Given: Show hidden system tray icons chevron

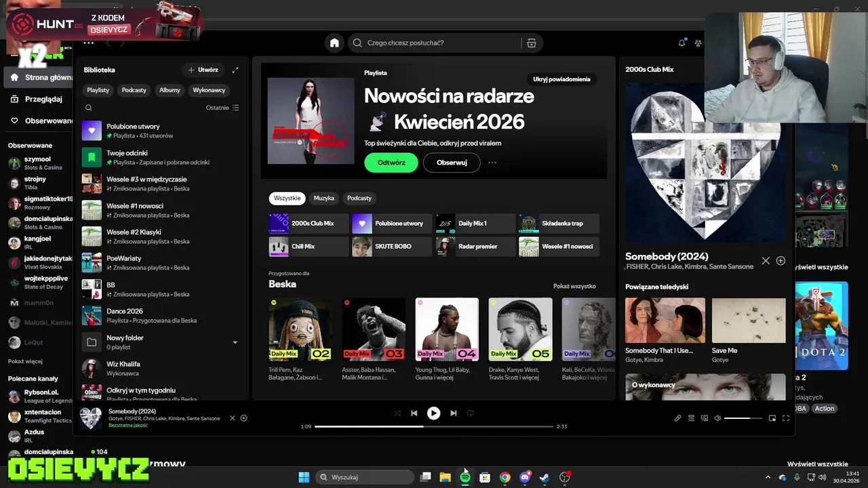Looking at the screenshot, I should 768,477.
